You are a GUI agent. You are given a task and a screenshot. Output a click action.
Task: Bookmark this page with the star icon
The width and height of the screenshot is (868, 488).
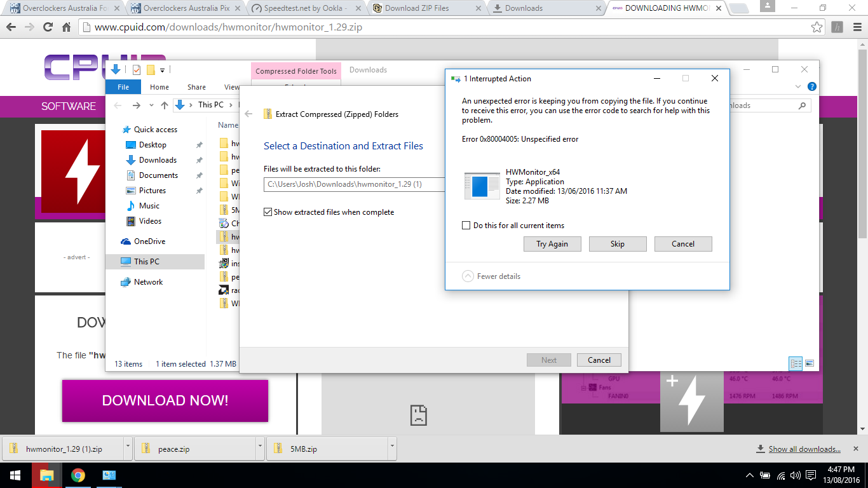[817, 27]
